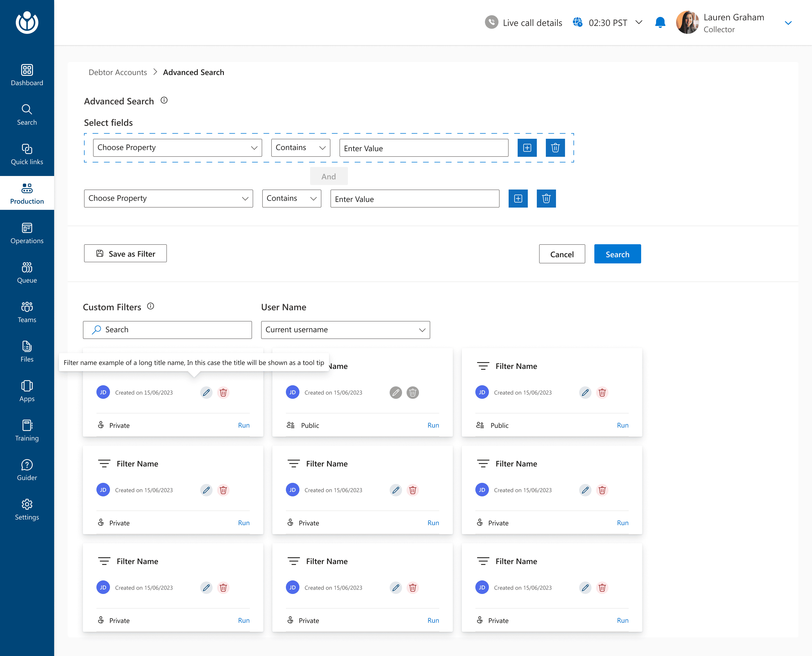Click the blue Search button
Image resolution: width=812 pixels, height=656 pixels.
617,254
